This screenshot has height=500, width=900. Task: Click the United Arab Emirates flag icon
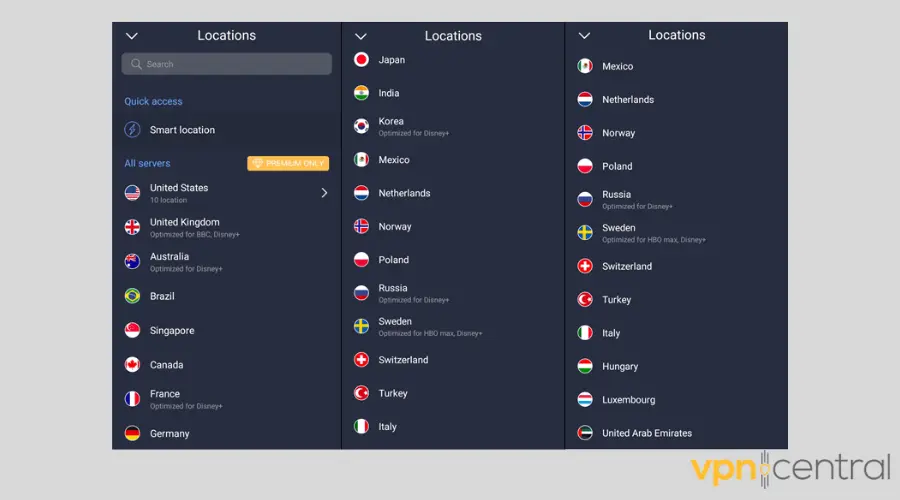(x=585, y=433)
